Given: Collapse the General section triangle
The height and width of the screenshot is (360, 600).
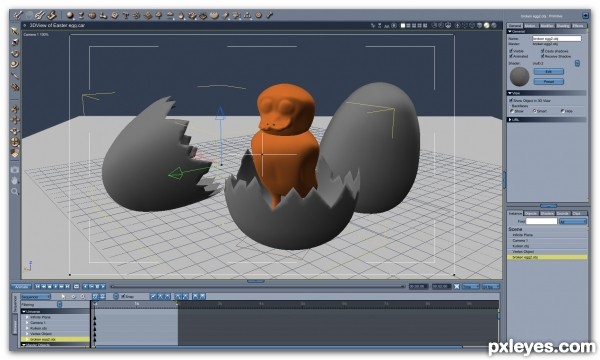Looking at the screenshot, I should tap(510, 31).
